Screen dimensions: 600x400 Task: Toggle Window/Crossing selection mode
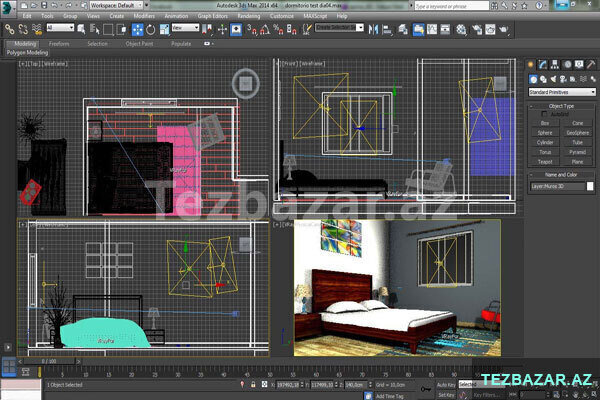click(121, 29)
